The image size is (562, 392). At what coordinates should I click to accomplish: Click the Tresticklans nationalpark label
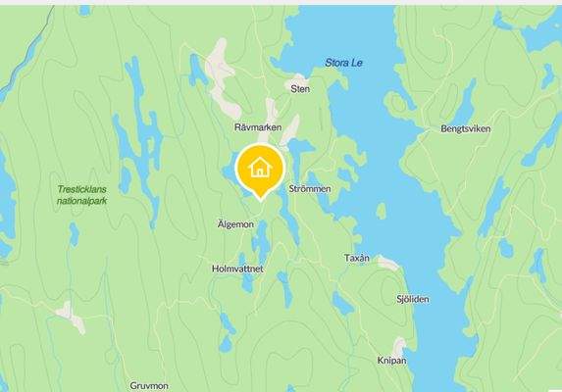pyautogui.click(x=82, y=195)
